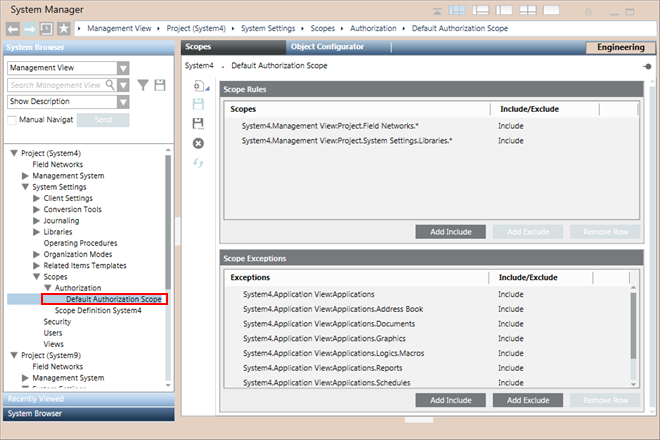Click the Save As disk icon
The width and height of the screenshot is (660, 440).
tap(197, 124)
